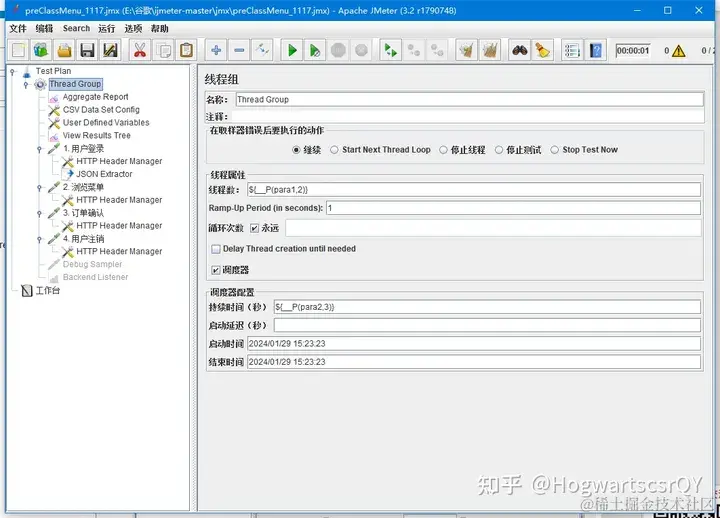Viewport: 720px width, 518px height.
Task: Select the JSON Extractor element
Action: (104, 174)
